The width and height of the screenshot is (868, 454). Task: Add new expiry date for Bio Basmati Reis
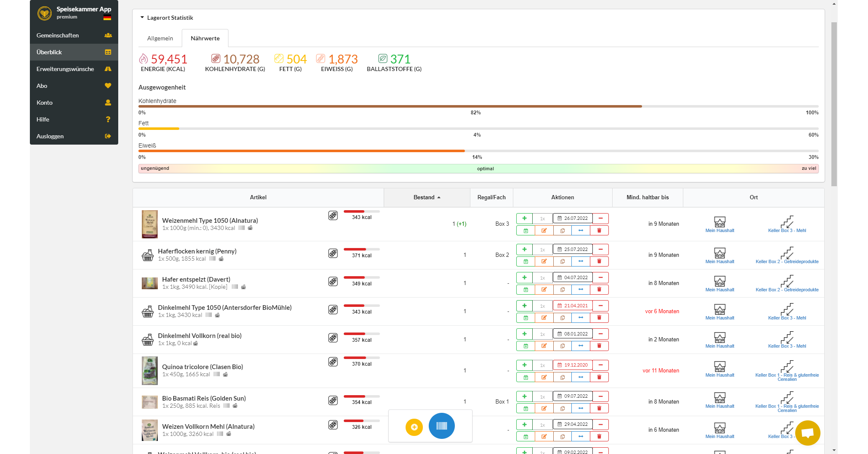[x=526, y=408]
